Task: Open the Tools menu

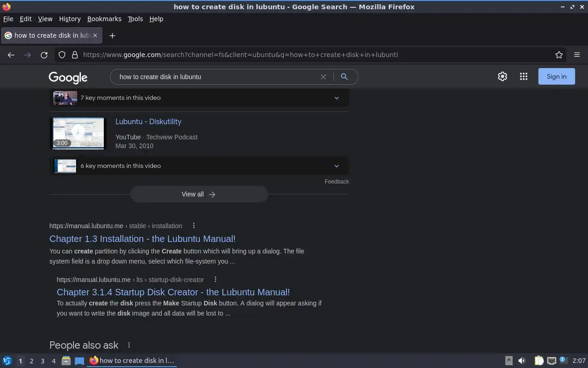Action: pos(135,19)
